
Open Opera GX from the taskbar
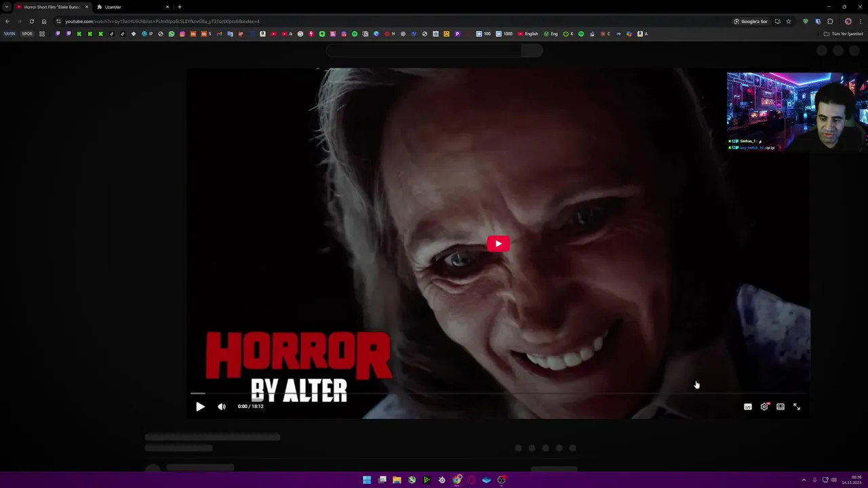click(471, 480)
